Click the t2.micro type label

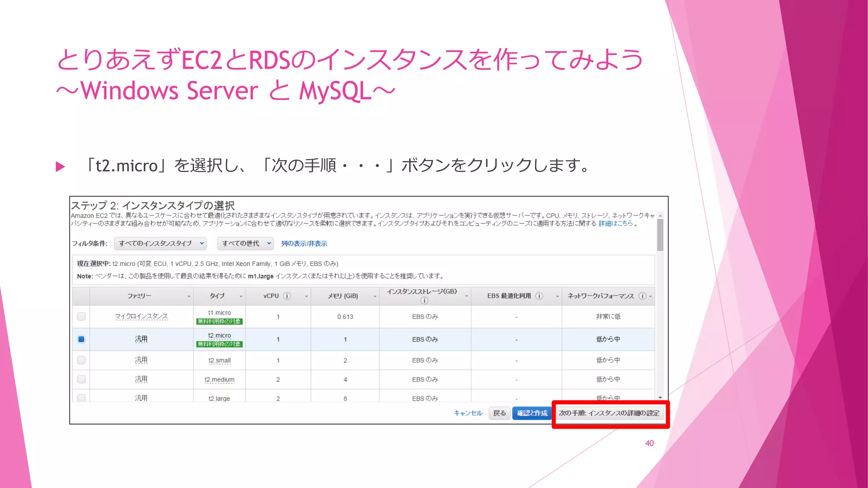219,335
